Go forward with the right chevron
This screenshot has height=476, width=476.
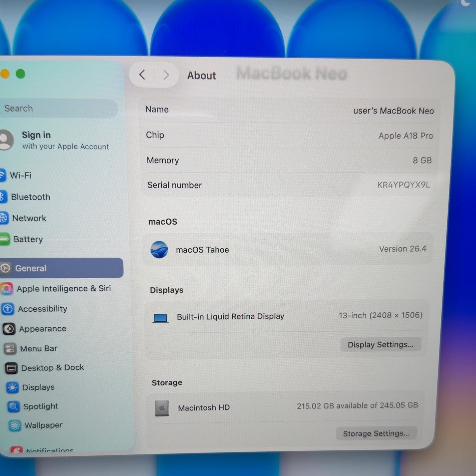click(x=166, y=75)
